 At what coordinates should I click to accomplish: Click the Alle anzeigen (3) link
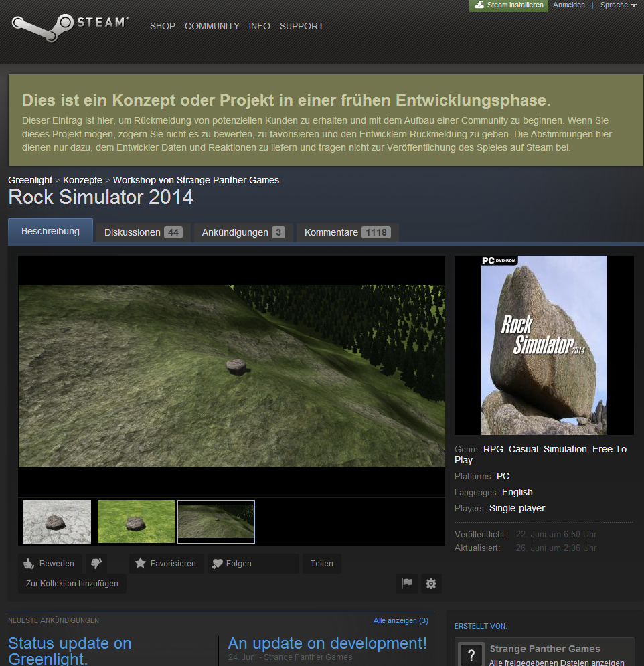click(400, 620)
